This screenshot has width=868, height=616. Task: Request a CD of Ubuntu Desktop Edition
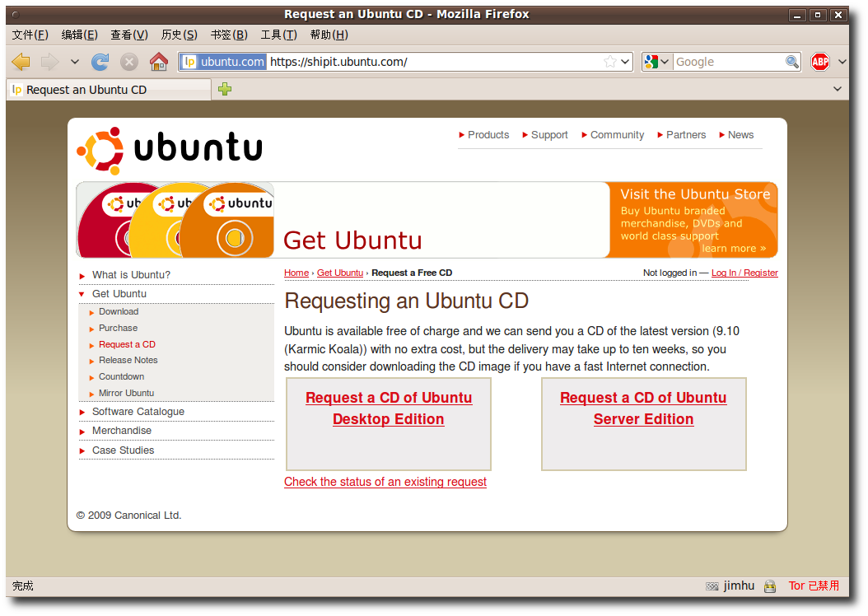click(x=389, y=408)
